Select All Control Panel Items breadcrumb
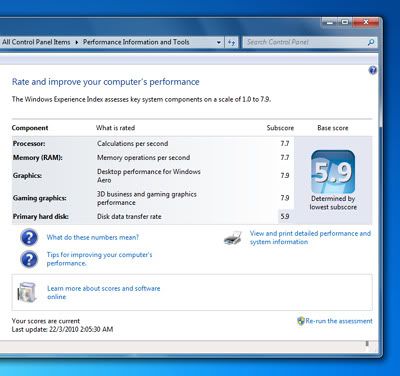The height and width of the screenshot is (376, 400). click(36, 42)
